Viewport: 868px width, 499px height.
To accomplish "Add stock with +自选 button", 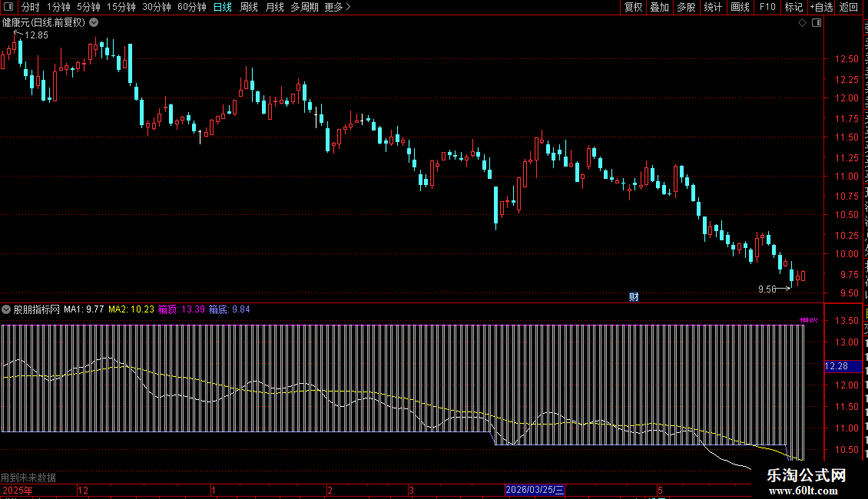I will pyautogui.click(x=821, y=7).
